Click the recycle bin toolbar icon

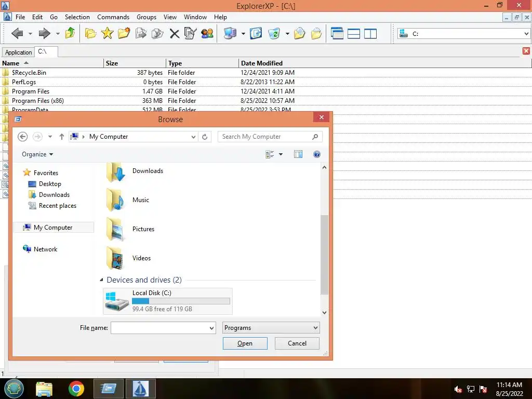click(274, 33)
